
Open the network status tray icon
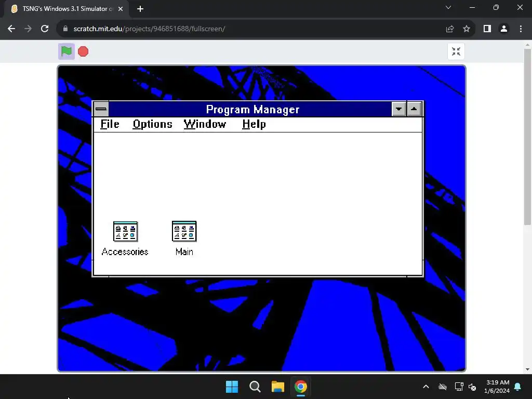[459, 387]
